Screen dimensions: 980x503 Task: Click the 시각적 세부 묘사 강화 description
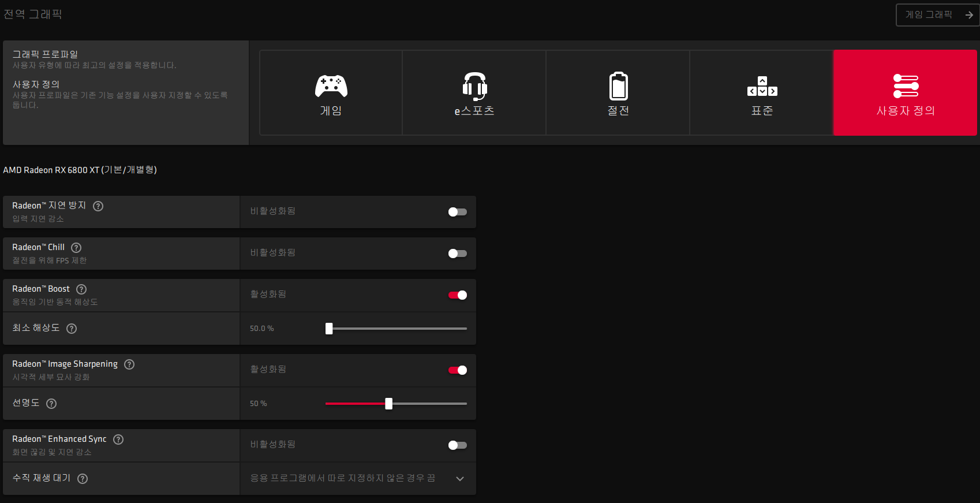(51, 377)
